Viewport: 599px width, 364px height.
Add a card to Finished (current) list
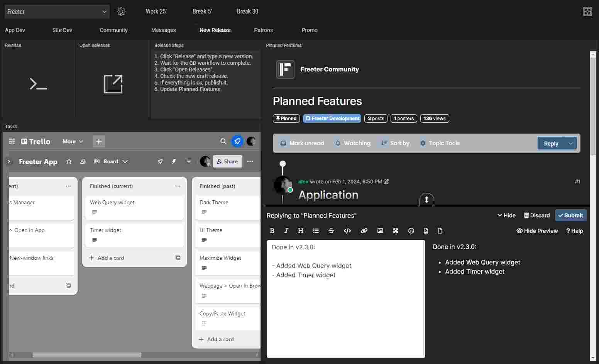pos(107,258)
